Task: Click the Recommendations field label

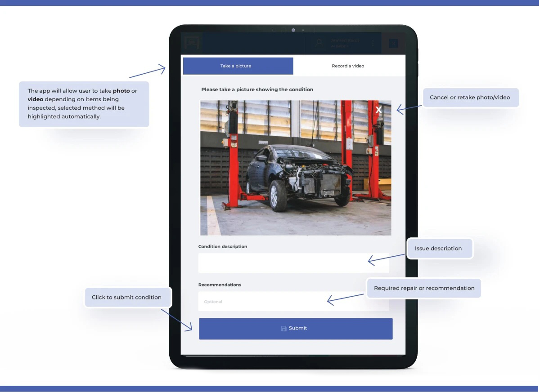Action: tap(220, 285)
